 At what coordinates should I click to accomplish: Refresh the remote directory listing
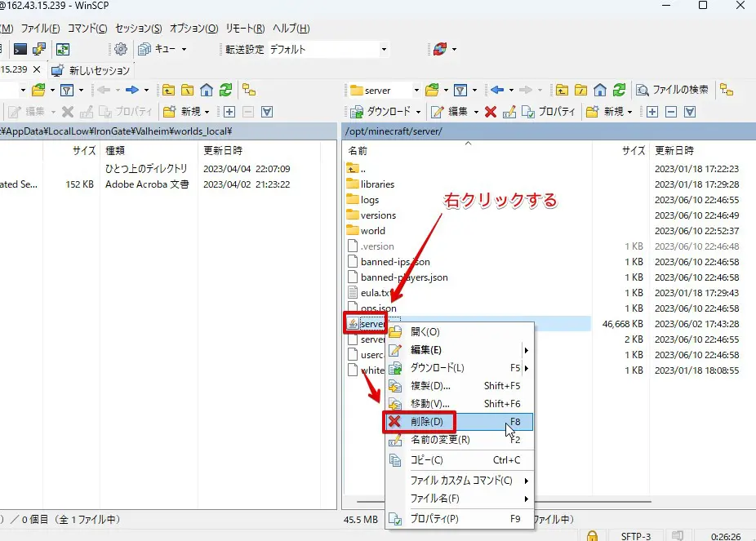(619, 91)
